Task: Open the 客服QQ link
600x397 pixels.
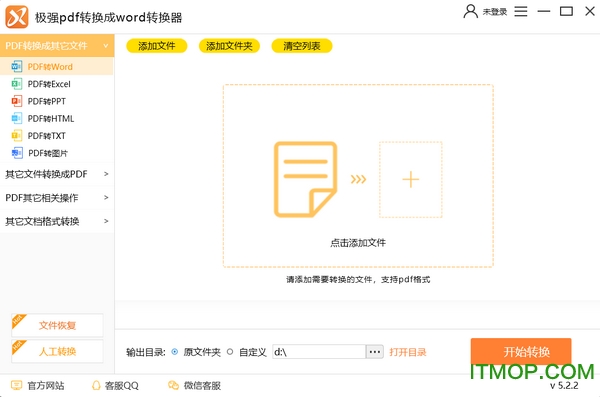Action: pyautogui.click(x=122, y=385)
